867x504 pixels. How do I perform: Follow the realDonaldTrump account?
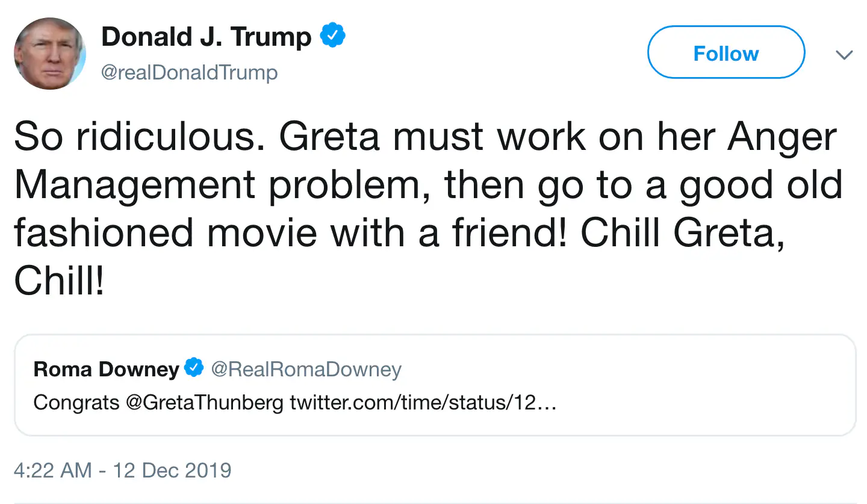coord(726,53)
